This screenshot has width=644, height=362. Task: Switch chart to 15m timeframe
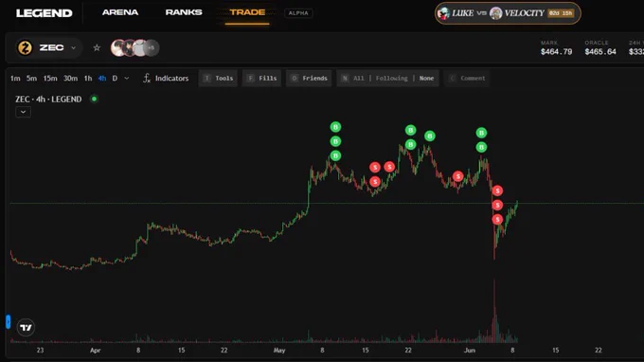coord(50,78)
